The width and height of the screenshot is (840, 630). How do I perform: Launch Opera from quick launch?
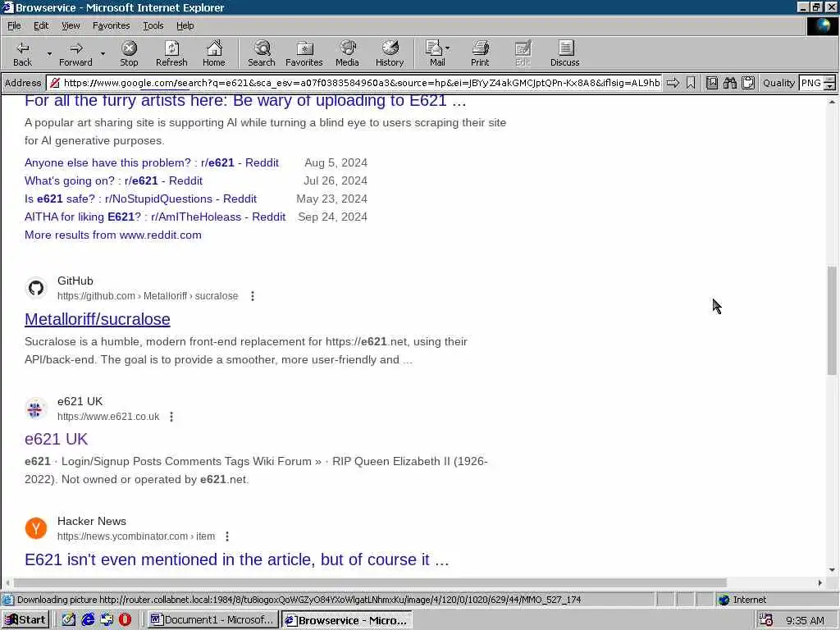(x=125, y=620)
